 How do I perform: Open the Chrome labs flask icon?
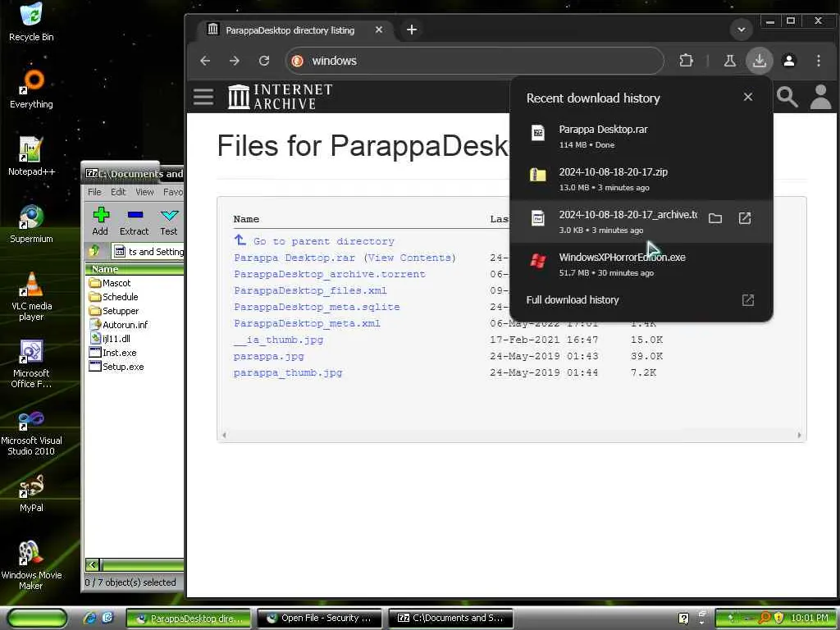(729, 61)
